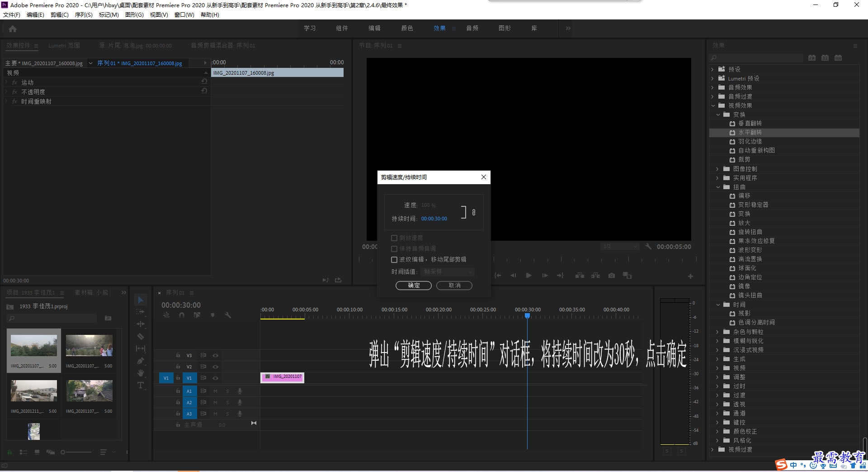Add marker in timeline
The image size is (868, 472).
212,315
